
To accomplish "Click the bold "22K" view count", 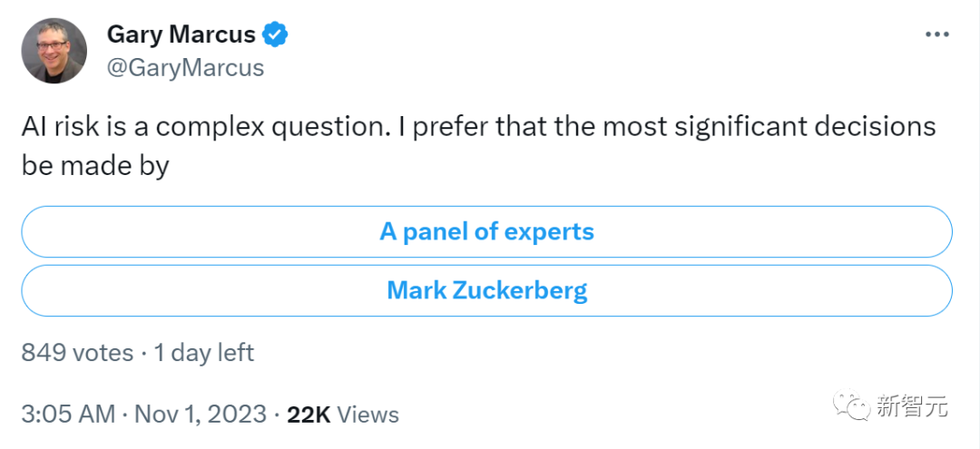I will 308,415.
